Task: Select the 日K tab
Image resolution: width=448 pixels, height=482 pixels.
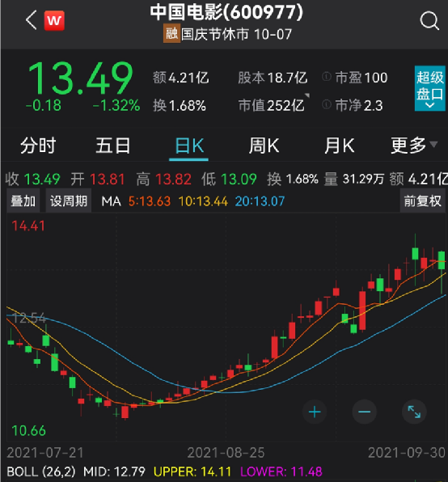Action: [189, 145]
